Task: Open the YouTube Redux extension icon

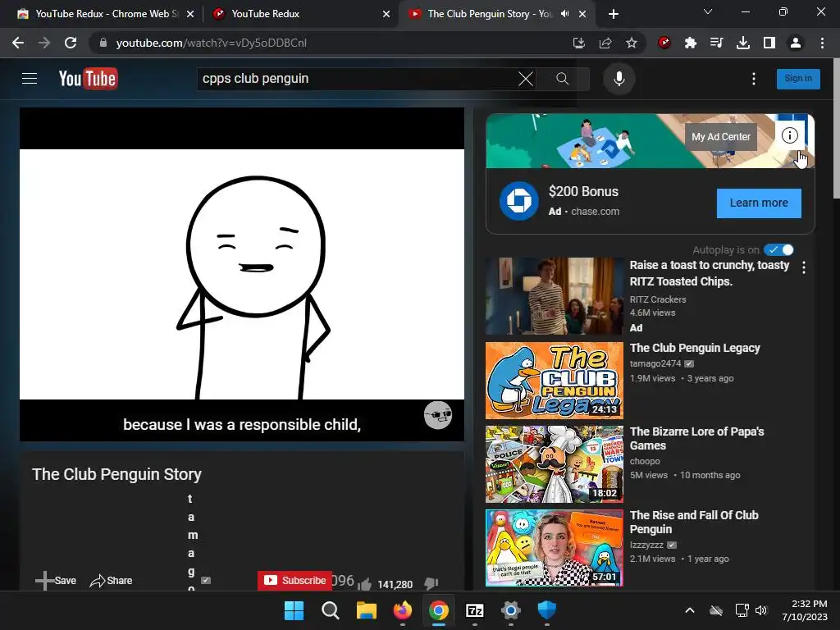Action: tap(664, 43)
